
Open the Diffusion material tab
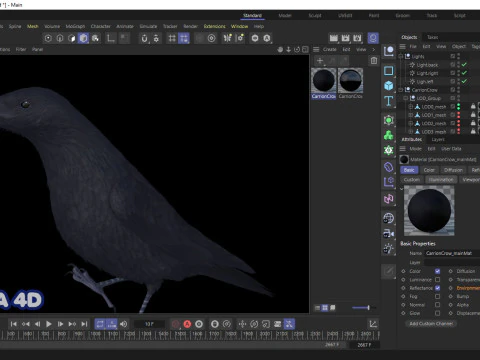pos(453,170)
